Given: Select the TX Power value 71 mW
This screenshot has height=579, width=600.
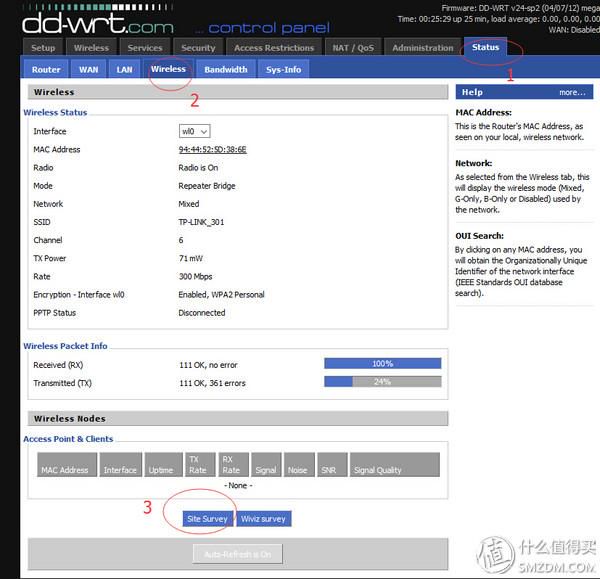Looking at the screenshot, I should (191, 258).
